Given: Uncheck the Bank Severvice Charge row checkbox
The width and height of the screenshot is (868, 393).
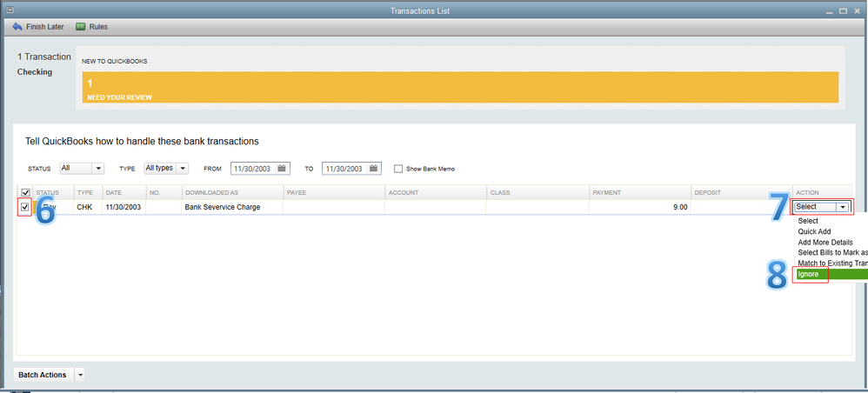Looking at the screenshot, I should coord(25,207).
